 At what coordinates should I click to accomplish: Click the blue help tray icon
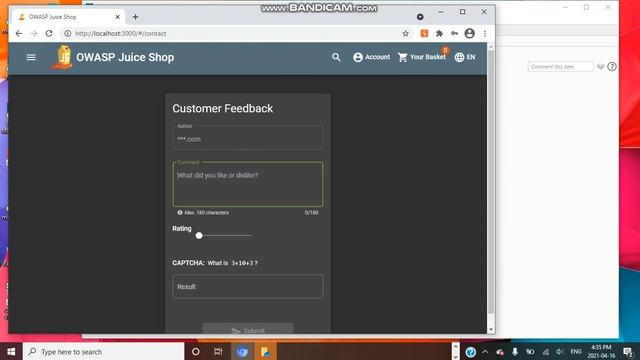coord(471,352)
